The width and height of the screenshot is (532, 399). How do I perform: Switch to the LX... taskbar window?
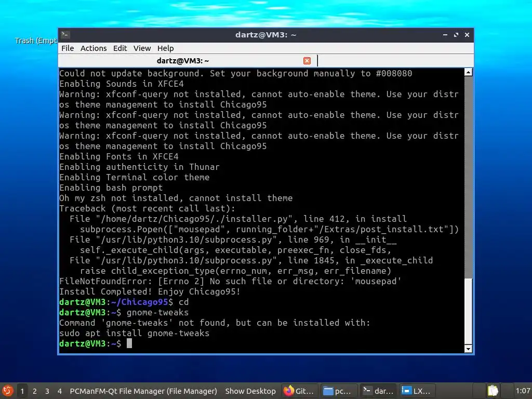417,391
